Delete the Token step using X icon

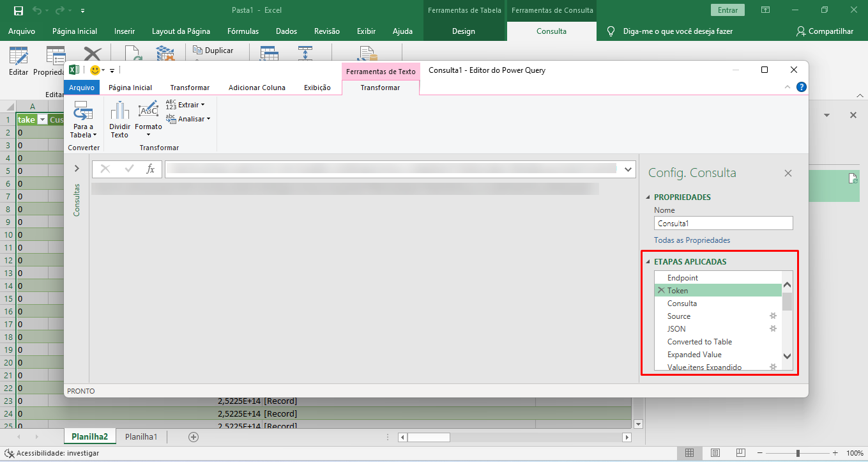coord(661,291)
